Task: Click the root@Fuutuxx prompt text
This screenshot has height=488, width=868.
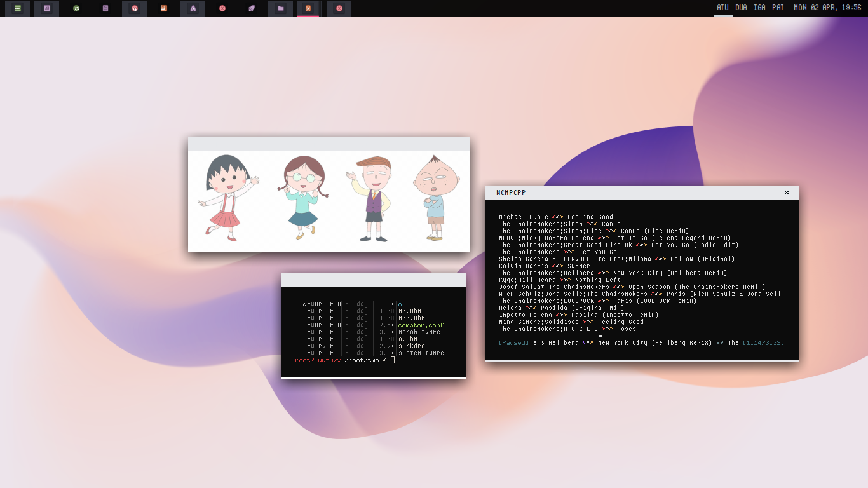Action: (318, 360)
